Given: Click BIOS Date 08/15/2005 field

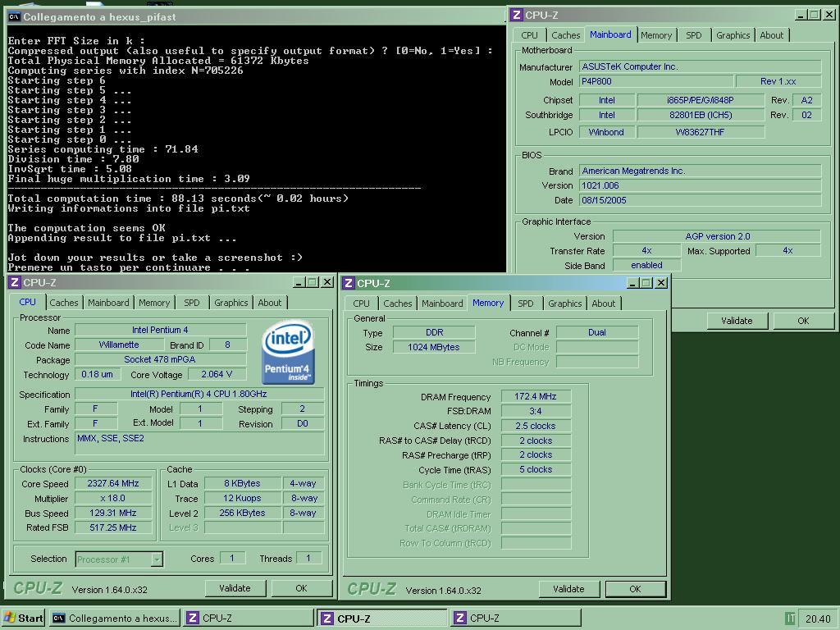Looking at the screenshot, I should coord(701,200).
